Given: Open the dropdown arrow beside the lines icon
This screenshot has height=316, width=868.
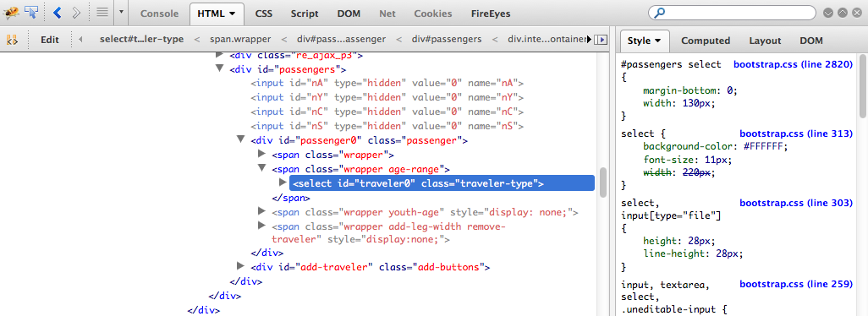Looking at the screenshot, I should point(121,13).
